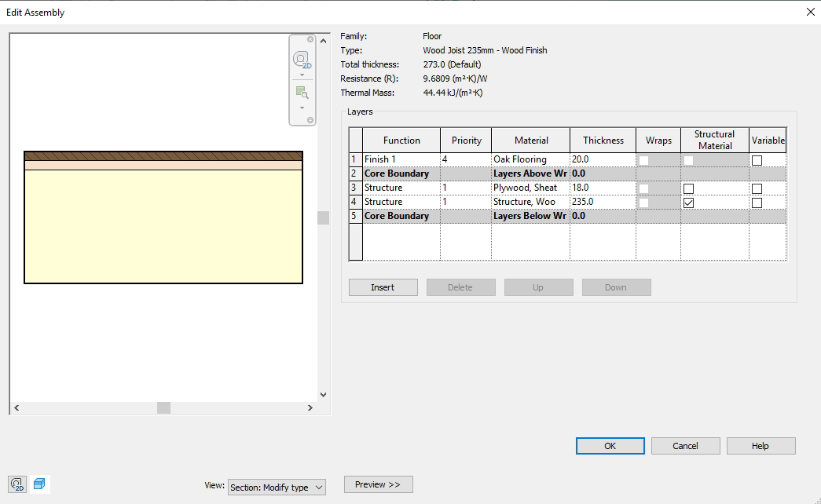Open the View dropdown showing Section: Modify type
Screen dimensions: 821x504
277,487
